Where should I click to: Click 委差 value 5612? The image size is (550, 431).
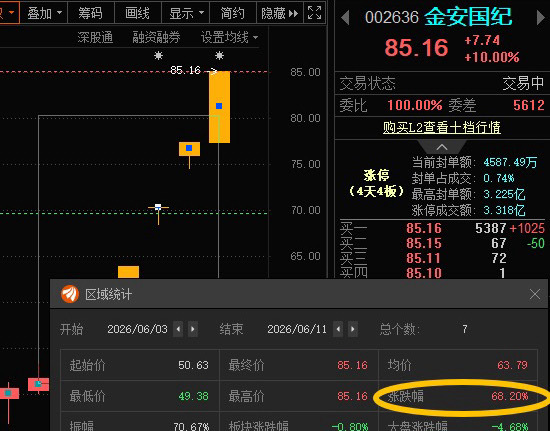[x=529, y=105]
